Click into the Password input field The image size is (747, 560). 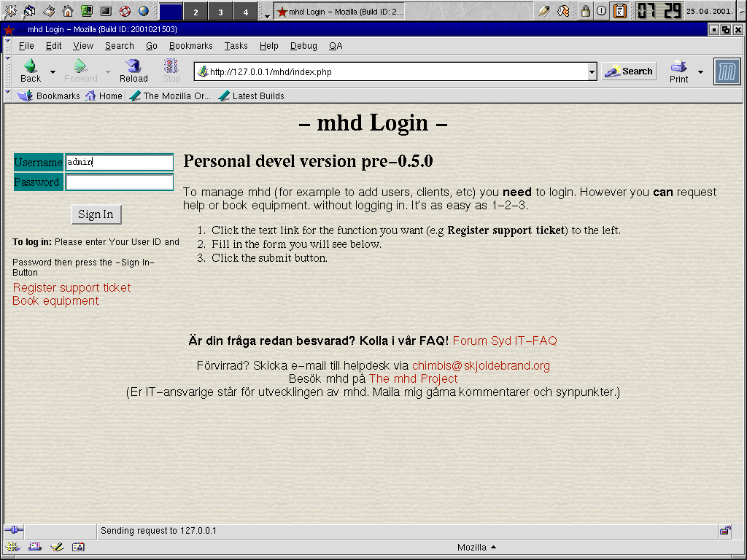[120, 182]
